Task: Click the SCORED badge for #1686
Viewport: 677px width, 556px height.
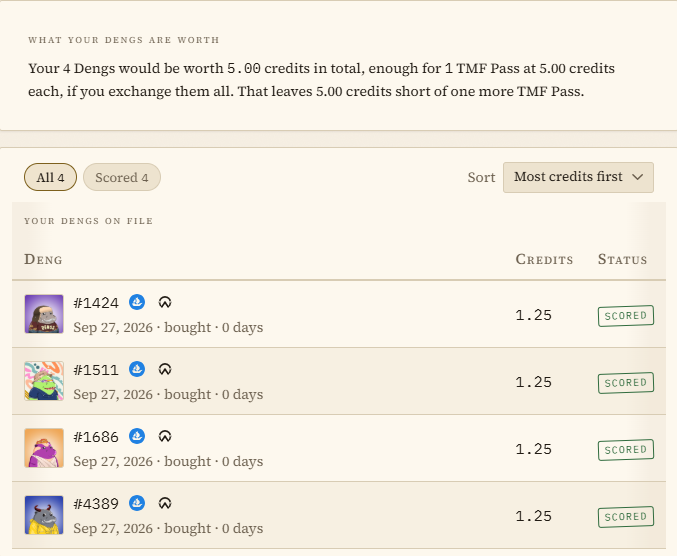Action: tap(626, 450)
